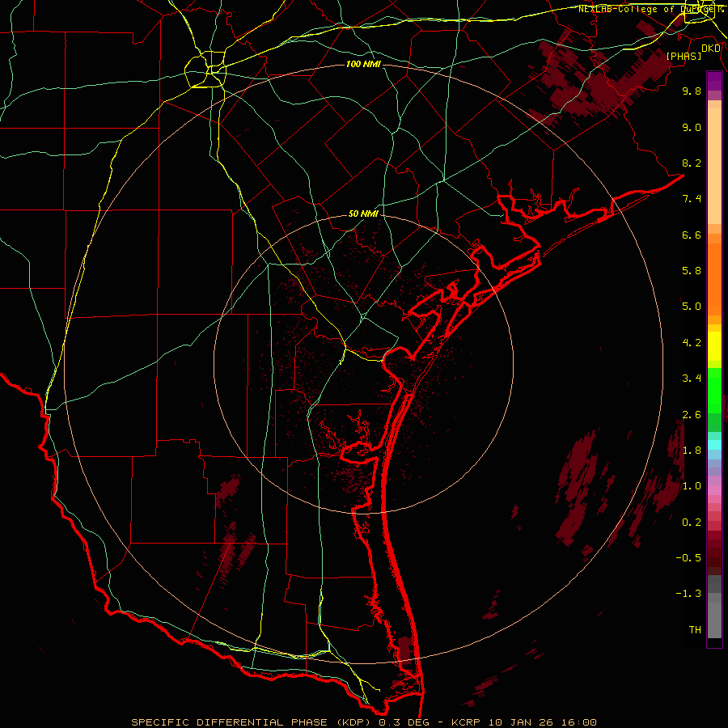
Task: Click the 'SPECIFIC DIFFERENTIAL PHASE (KDP)' caption
Action: (x=252, y=722)
